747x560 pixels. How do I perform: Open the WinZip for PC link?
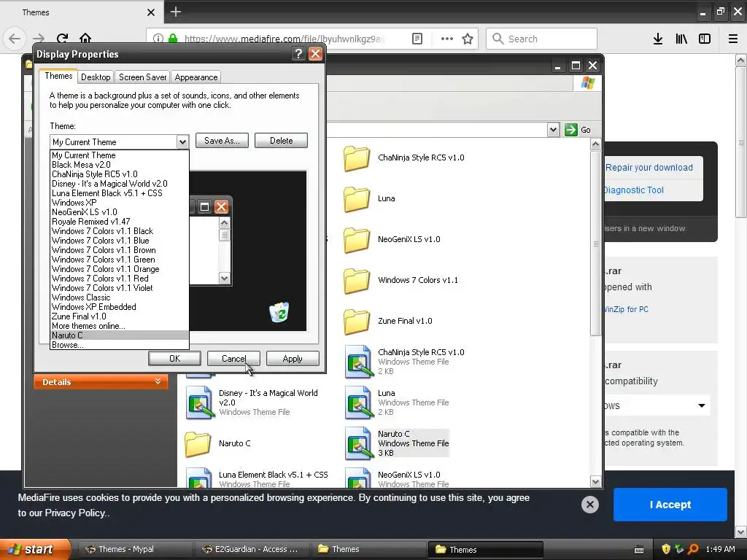[626, 309]
